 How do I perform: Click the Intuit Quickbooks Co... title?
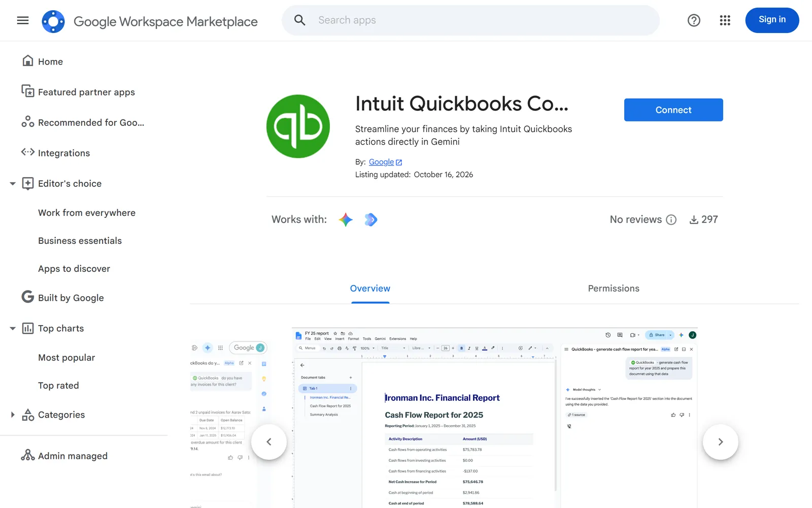click(x=462, y=104)
